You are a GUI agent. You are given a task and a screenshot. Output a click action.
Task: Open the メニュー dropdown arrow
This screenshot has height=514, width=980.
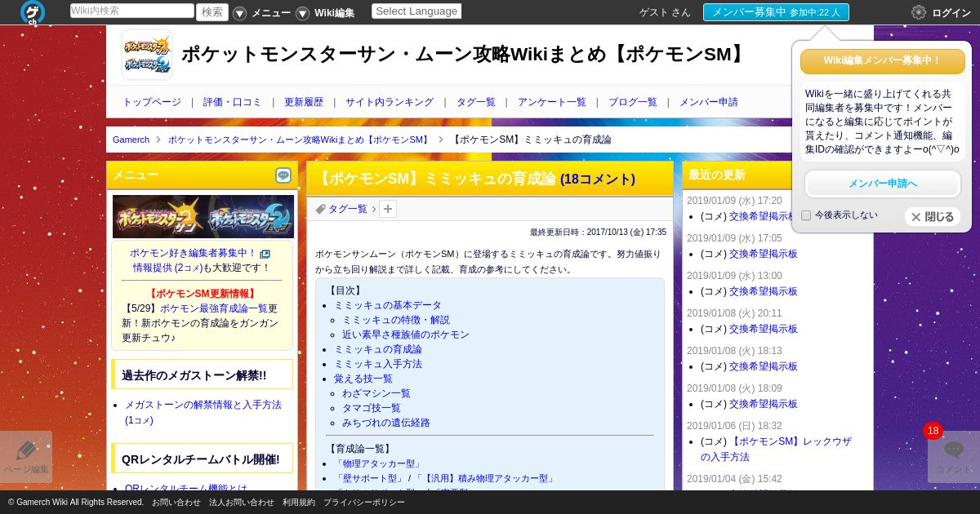point(239,13)
